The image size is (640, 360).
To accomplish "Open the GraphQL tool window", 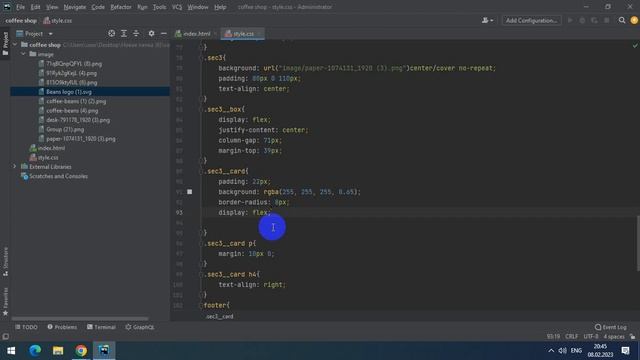I will pos(140,327).
